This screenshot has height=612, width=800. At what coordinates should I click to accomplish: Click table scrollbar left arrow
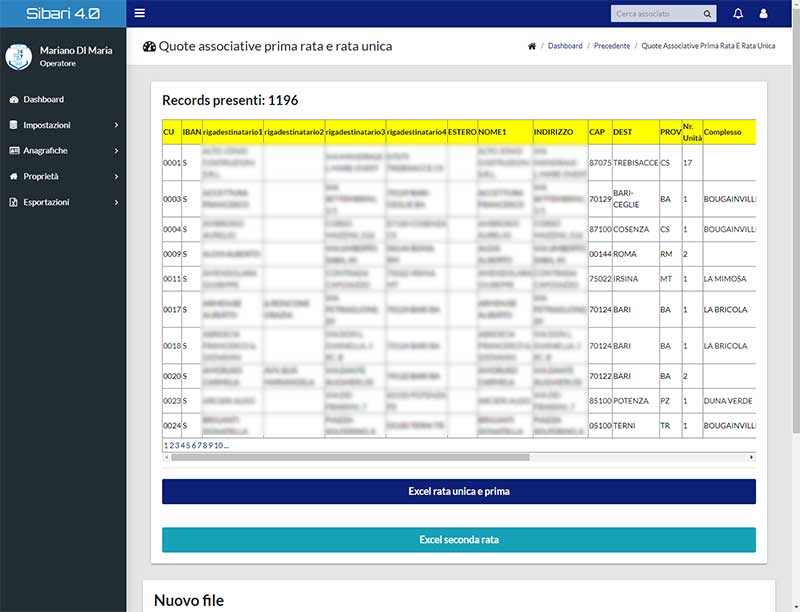pyautogui.click(x=166, y=457)
